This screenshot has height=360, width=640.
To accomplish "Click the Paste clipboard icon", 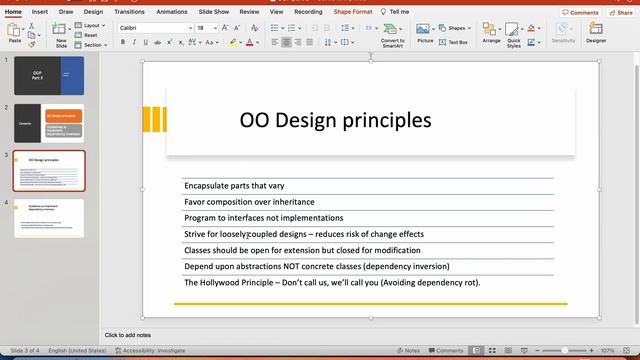I will 14,30.
